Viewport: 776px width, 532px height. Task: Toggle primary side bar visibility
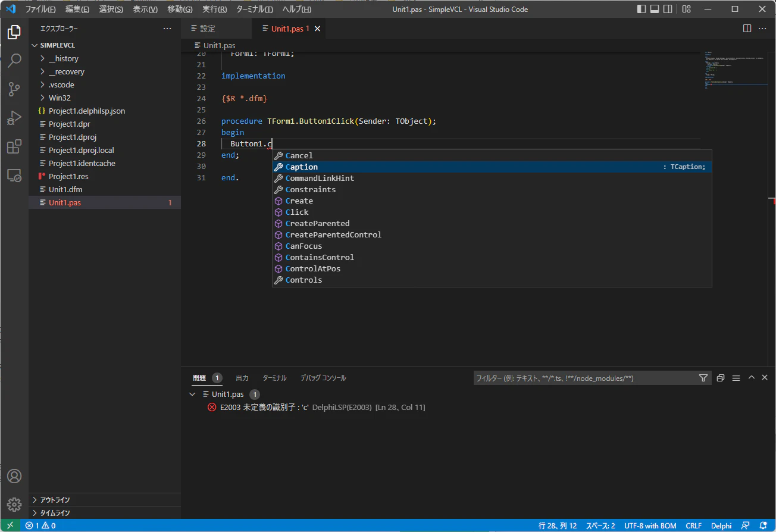642,9
